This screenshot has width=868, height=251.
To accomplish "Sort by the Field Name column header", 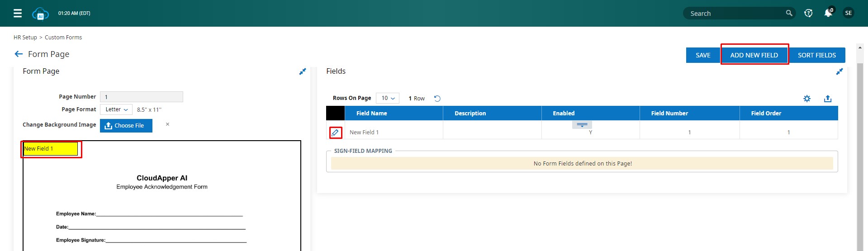I will coord(371,113).
